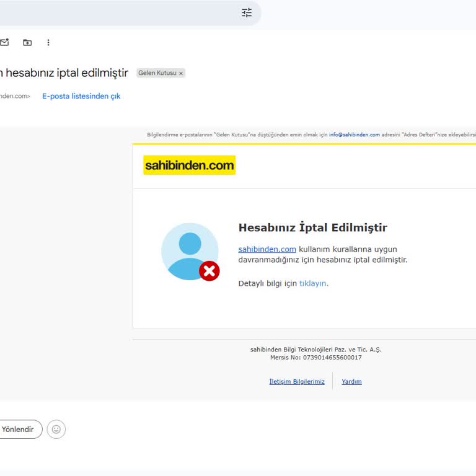The height and width of the screenshot is (476, 476).
Task: Click the emoji reaction smiley button
Action: [56, 430]
